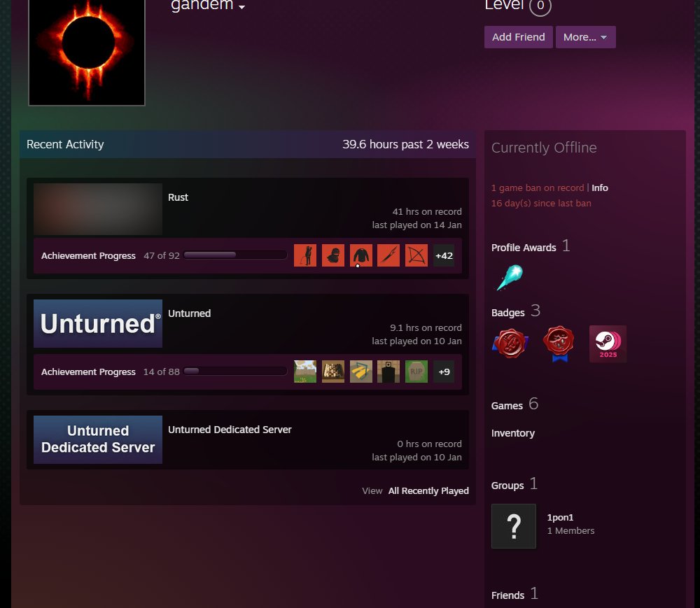Click the Add Friend button

click(x=518, y=37)
